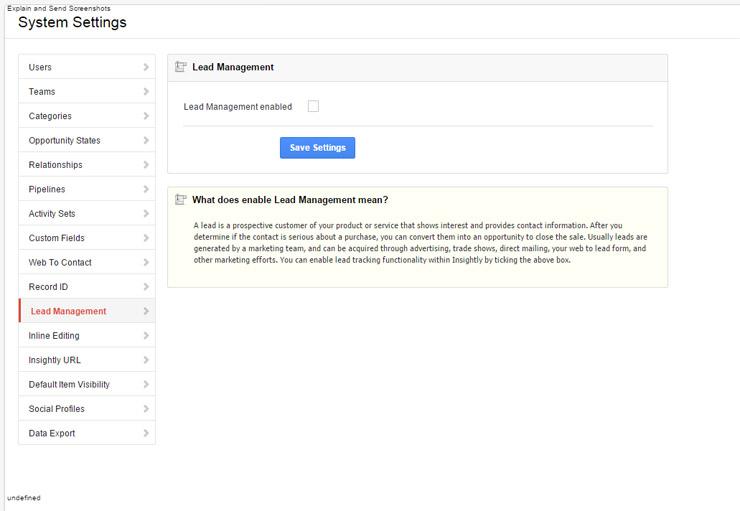
Task: Open the Relationships settings page
Action: tap(56, 165)
